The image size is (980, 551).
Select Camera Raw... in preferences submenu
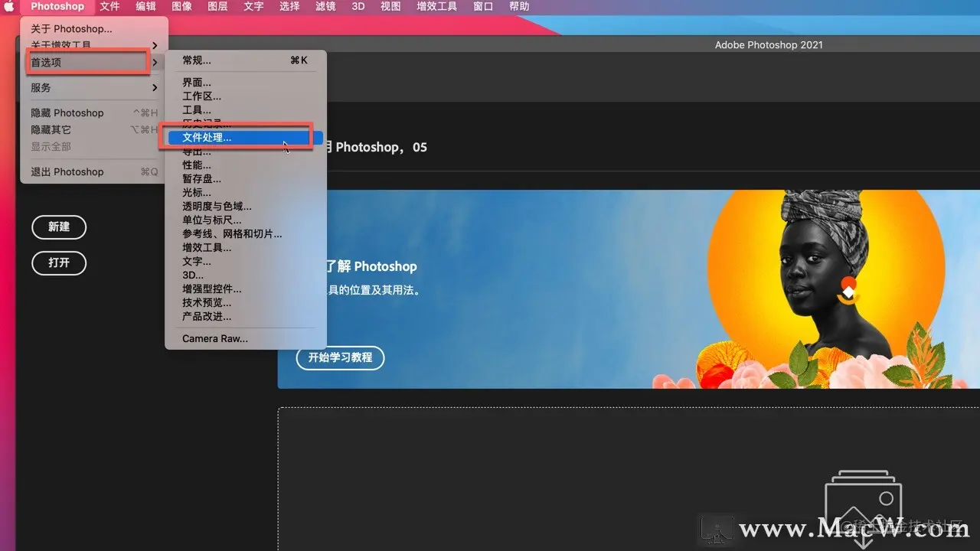click(x=246, y=338)
